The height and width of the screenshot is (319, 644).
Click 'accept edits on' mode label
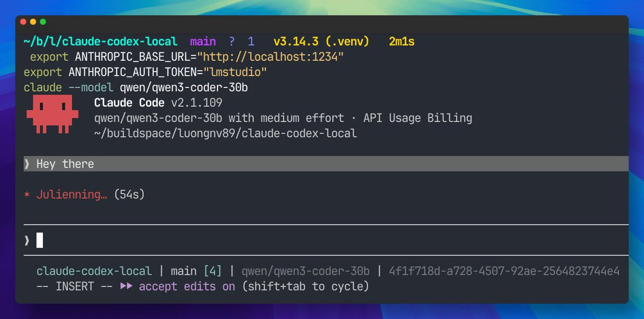coord(187,286)
